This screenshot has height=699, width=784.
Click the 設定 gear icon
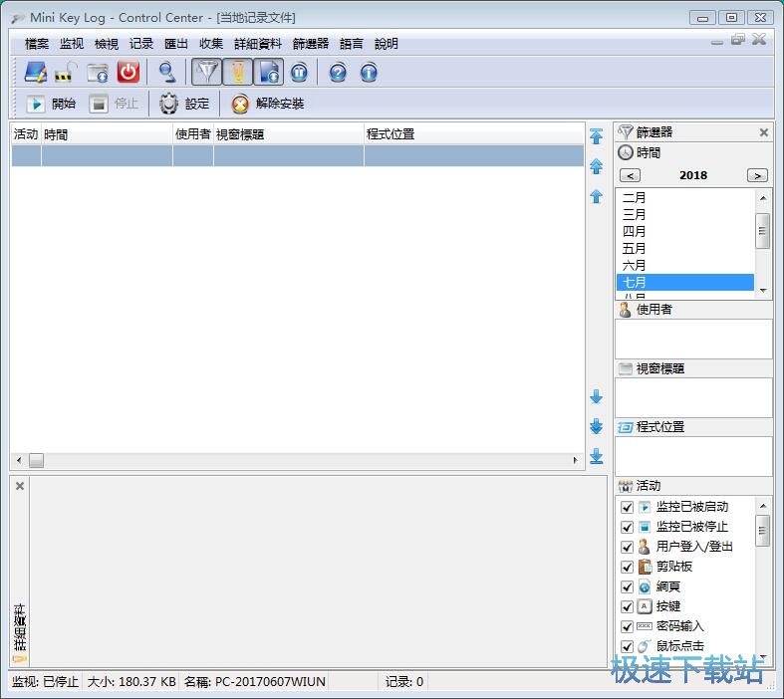tap(169, 104)
